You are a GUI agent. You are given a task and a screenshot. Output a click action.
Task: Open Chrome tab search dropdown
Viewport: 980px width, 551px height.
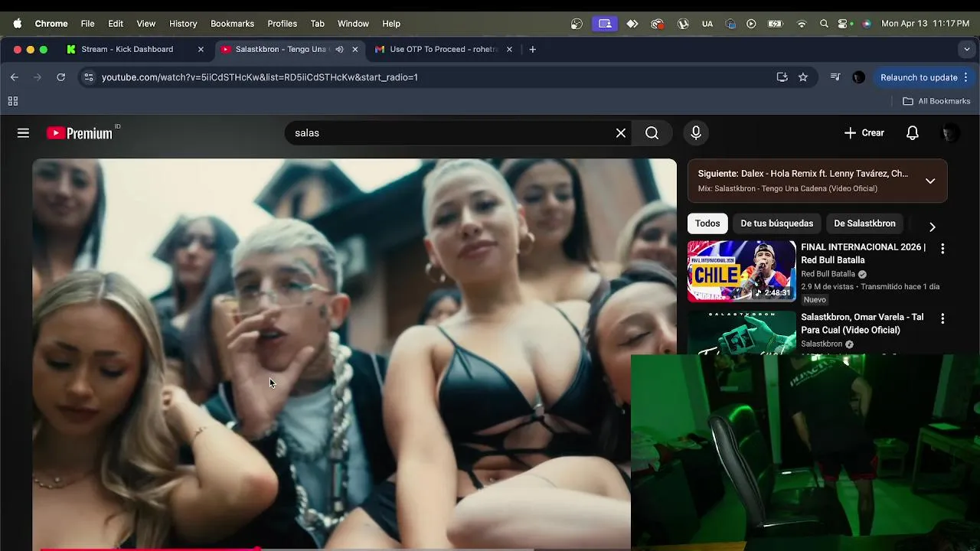click(966, 49)
